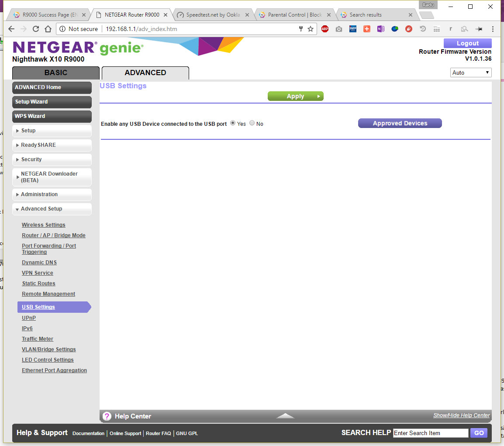
Task: Click the Adblock Plus extension icon
Action: (324, 29)
